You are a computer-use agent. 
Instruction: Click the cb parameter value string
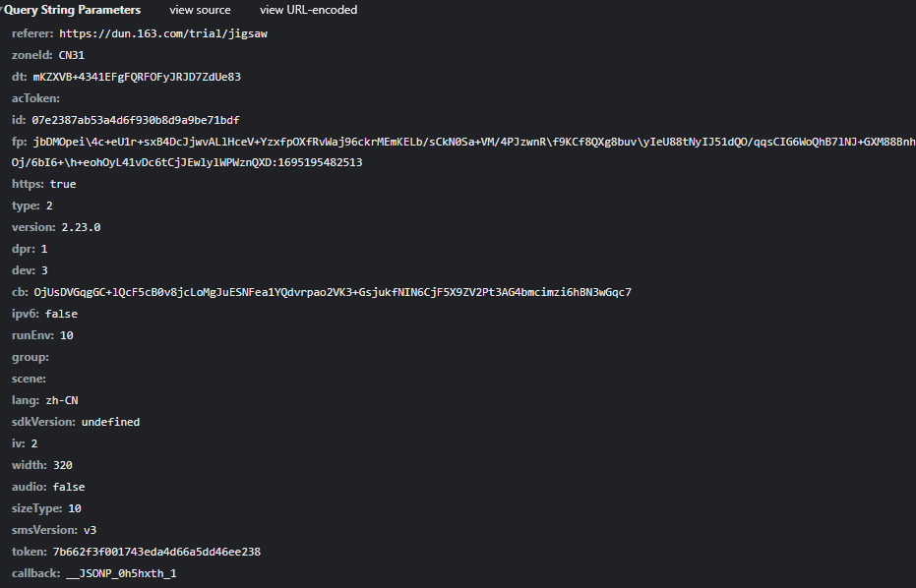pos(333,292)
